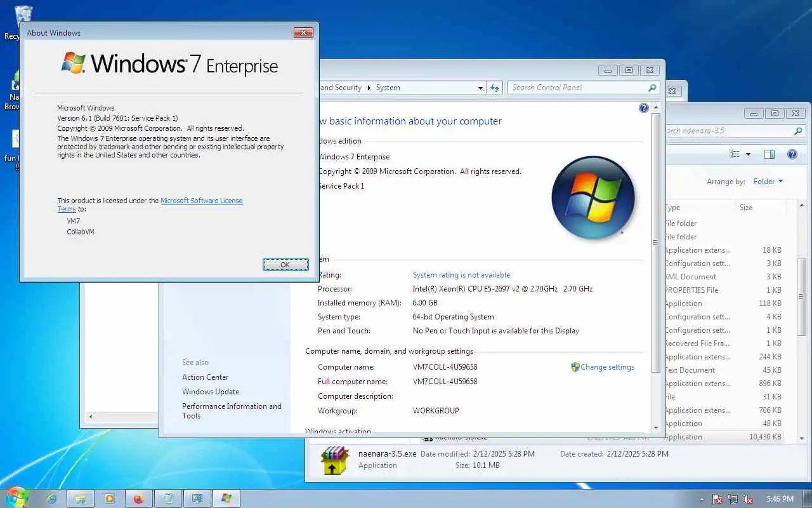
Task: Click the 896 KB size cell
Action: coord(769,384)
